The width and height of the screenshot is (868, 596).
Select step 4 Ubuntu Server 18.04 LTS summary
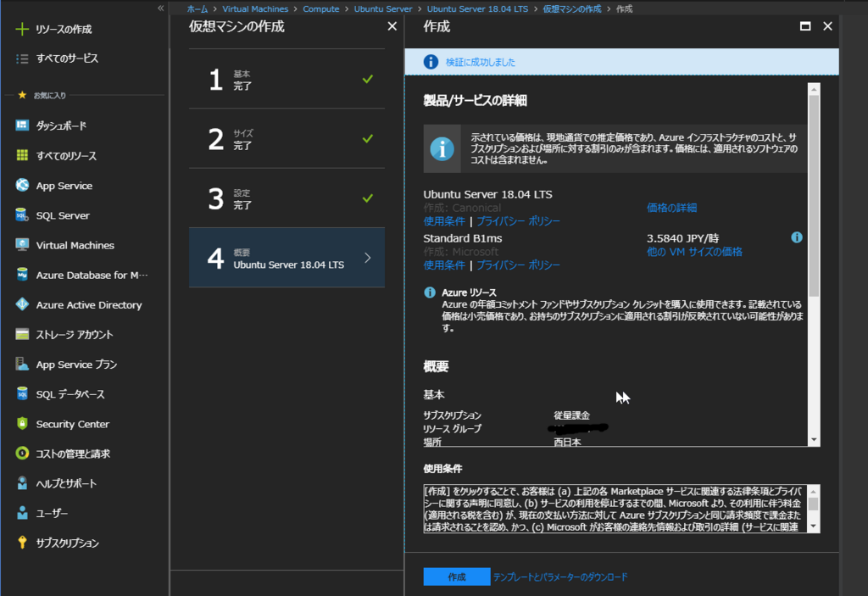(287, 258)
